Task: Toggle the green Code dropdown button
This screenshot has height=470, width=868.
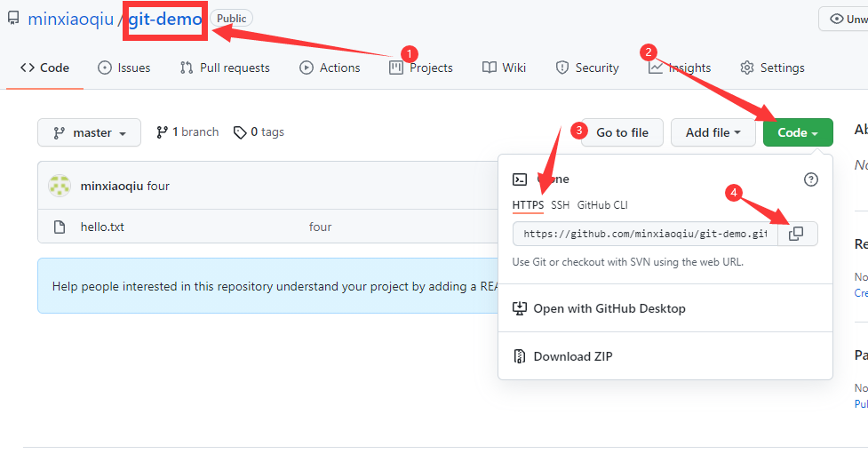Action: point(798,132)
